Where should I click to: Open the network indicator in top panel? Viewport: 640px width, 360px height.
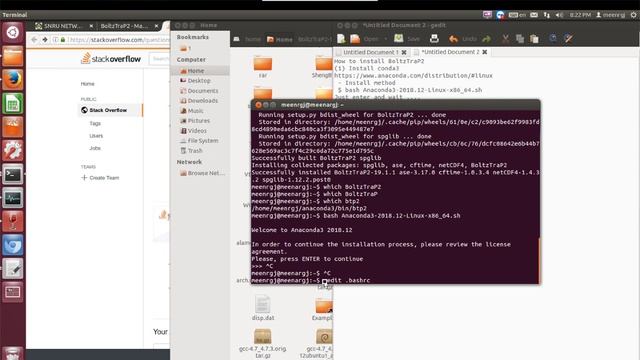click(547, 15)
